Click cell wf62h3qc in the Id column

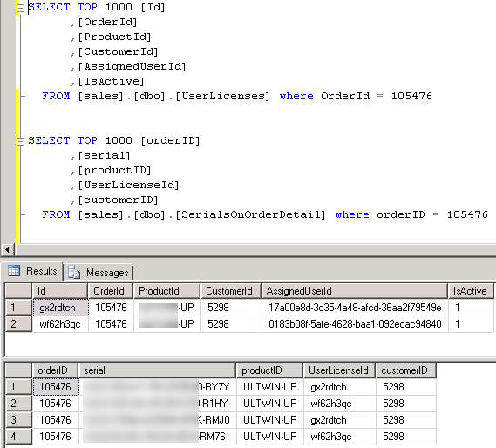point(60,324)
